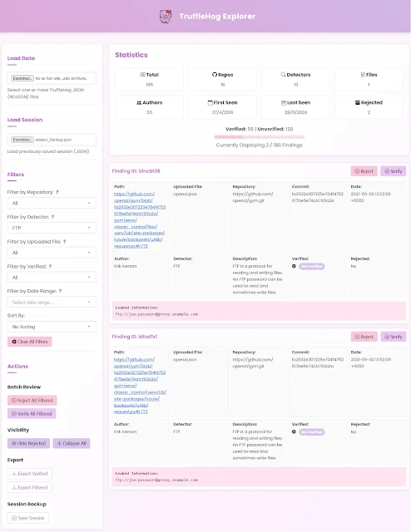Open the Filter by Uploaded File dropdown
Viewport: 411px width, 532px height.
(x=52, y=253)
